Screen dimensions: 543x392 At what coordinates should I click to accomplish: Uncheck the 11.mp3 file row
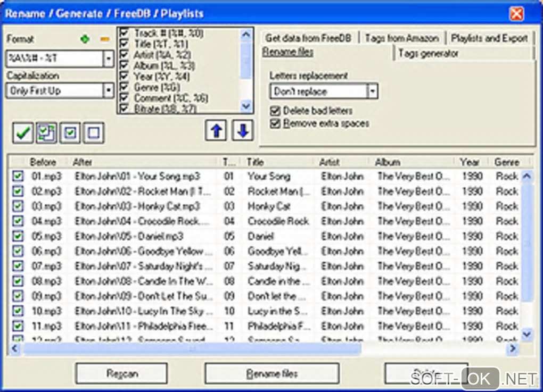pos(18,326)
